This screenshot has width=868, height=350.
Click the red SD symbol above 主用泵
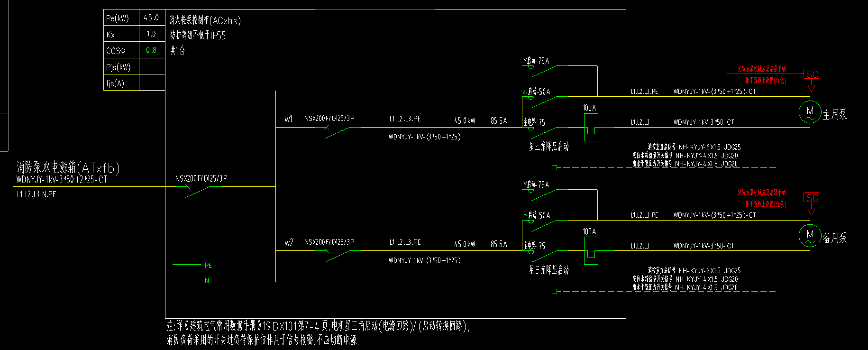812,74
